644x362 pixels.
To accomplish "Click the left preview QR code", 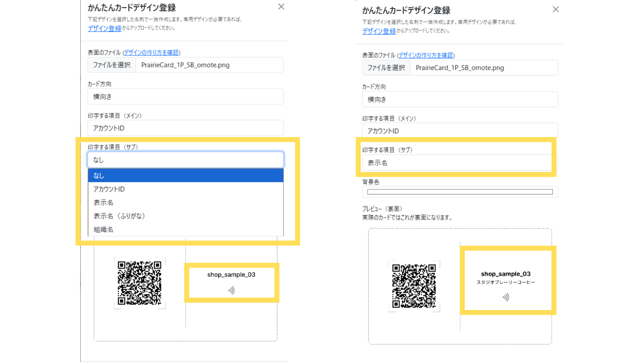I will (x=140, y=283).
